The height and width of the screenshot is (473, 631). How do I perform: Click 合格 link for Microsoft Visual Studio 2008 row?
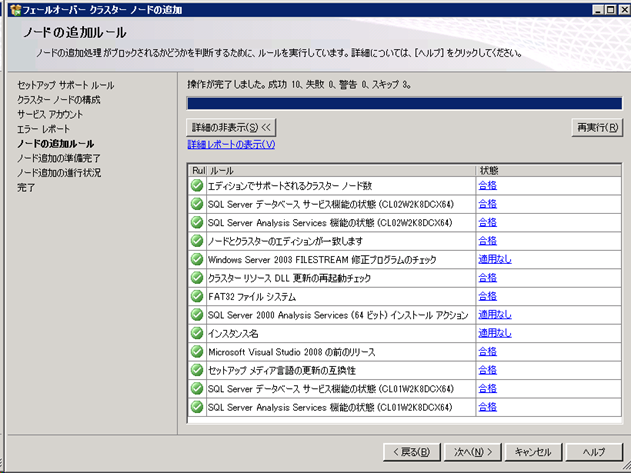pos(487,352)
